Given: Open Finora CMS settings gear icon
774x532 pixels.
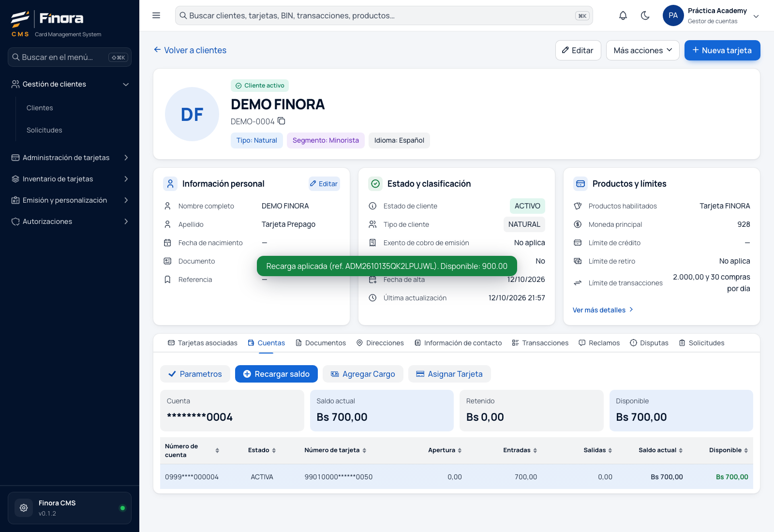Looking at the screenshot, I should tap(24, 508).
